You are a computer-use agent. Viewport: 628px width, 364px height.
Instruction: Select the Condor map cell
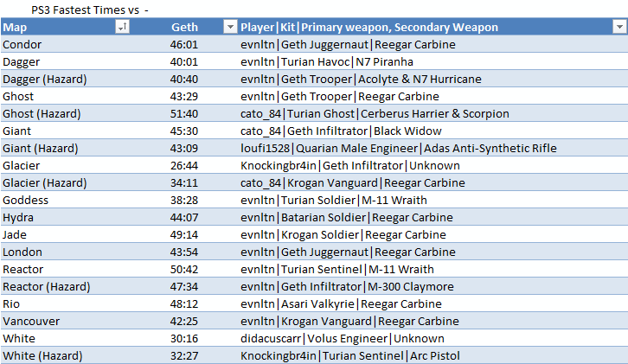tap(66, 44)
